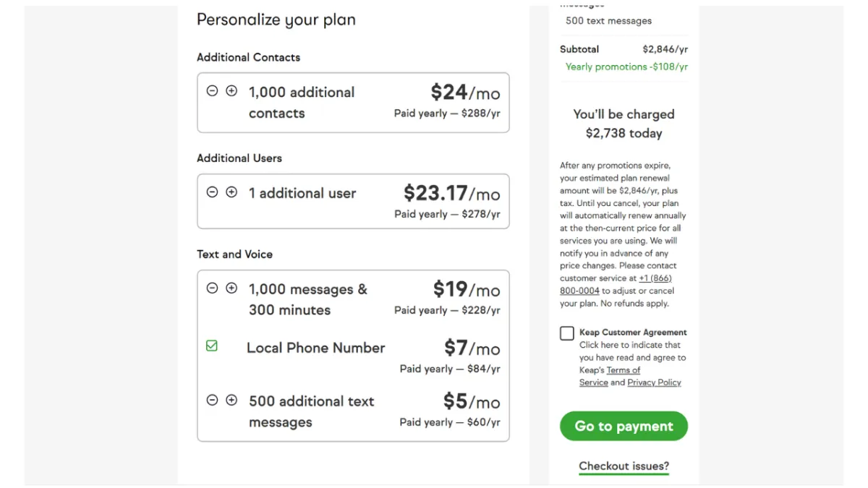
Task: Decrease additional contacts with minus icon
Action: click(x=212, y=91)
